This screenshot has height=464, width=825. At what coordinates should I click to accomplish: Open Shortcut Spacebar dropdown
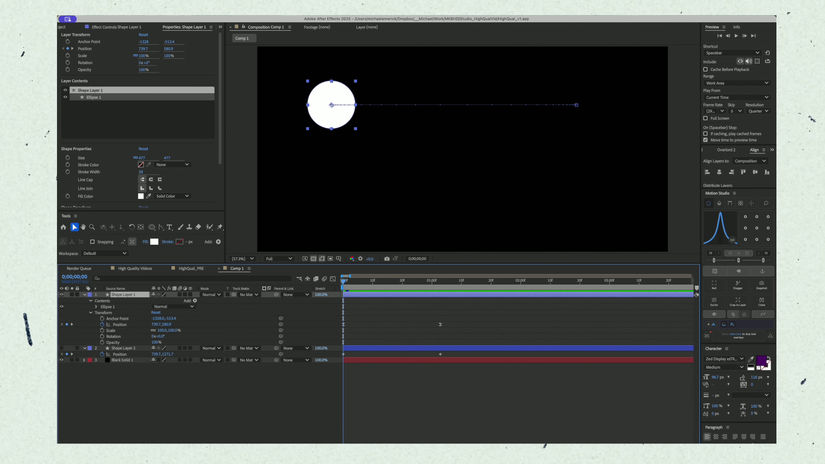[732, 53]
